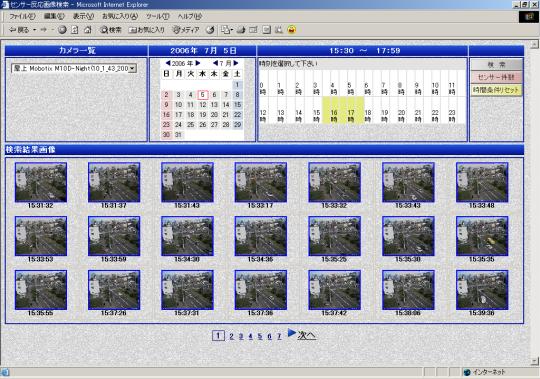Select day 31 in the calendar
540x379 pixels.
coord(178,135)
